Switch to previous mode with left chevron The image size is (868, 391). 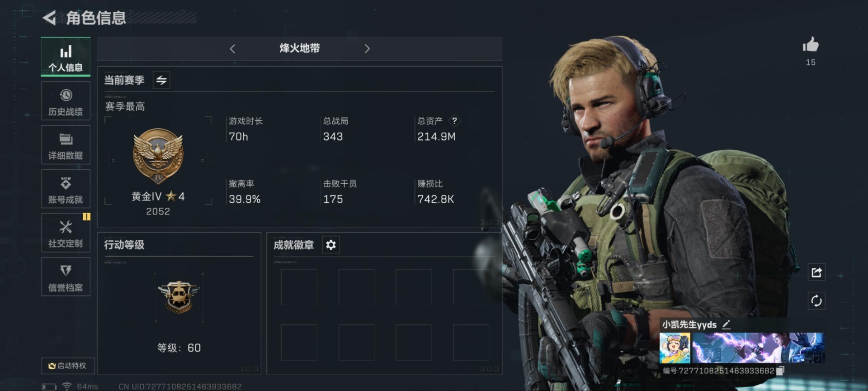tap(232, 49)
